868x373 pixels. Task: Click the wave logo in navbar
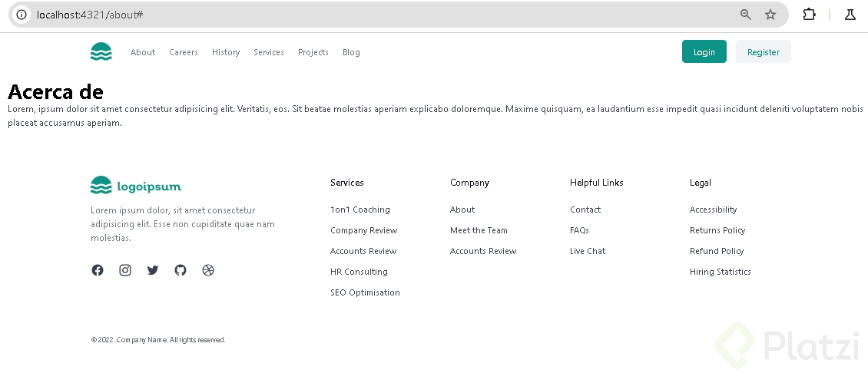point(101,52)
